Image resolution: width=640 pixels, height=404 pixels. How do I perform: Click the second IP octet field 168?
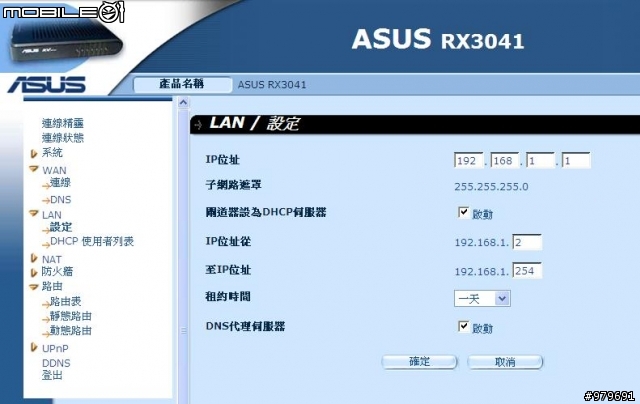504,160
